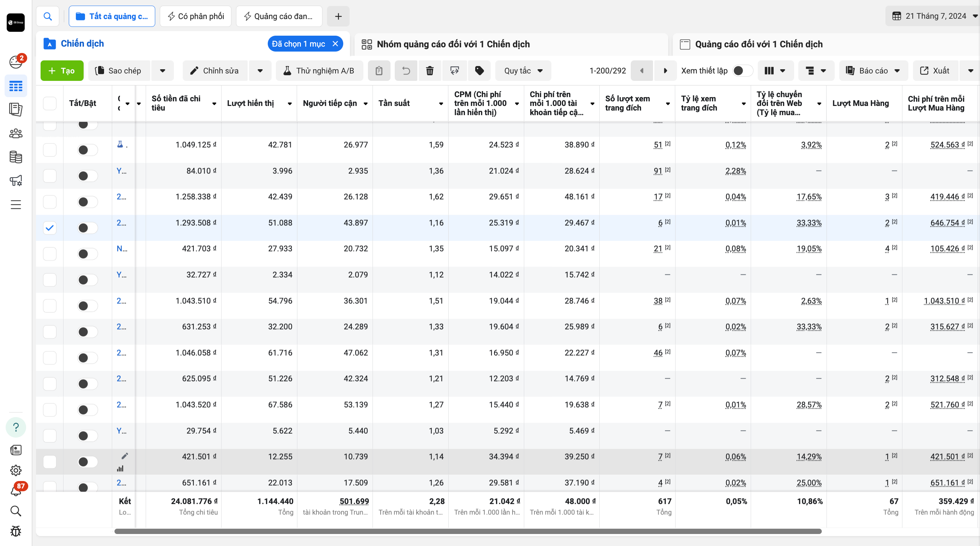Image resolution: width=980 pixels, height=546 pixels.
Task: Click the tag label icon in toolbar
Action: click(479, 70)
